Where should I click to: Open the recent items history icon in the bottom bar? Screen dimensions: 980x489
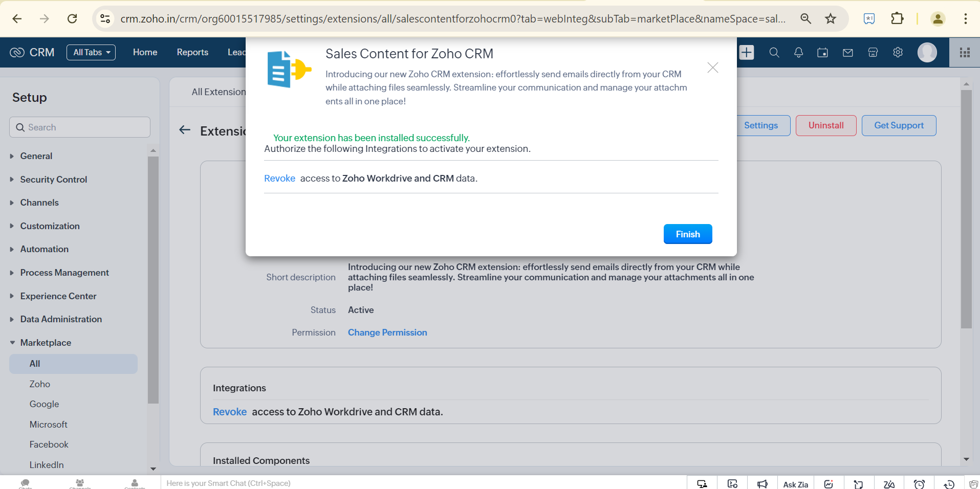point(949,484)
